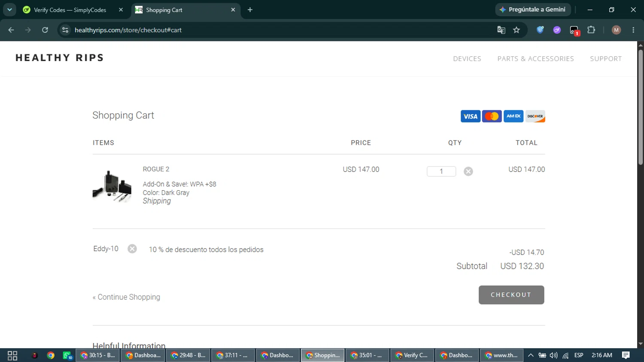Open the tab search dropdown arrow
The height and width of the screenshot is (362, 644).
(x=9, y=10)
